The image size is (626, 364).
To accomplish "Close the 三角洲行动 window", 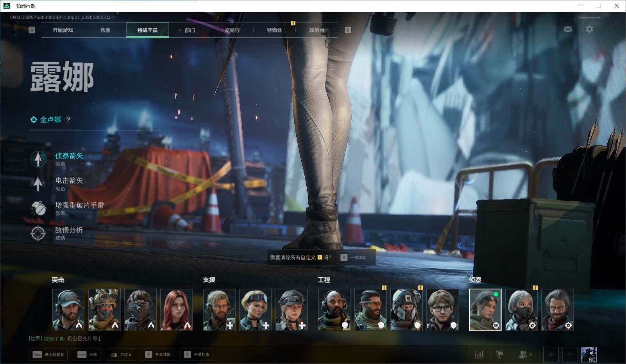I will pos(617,6).
